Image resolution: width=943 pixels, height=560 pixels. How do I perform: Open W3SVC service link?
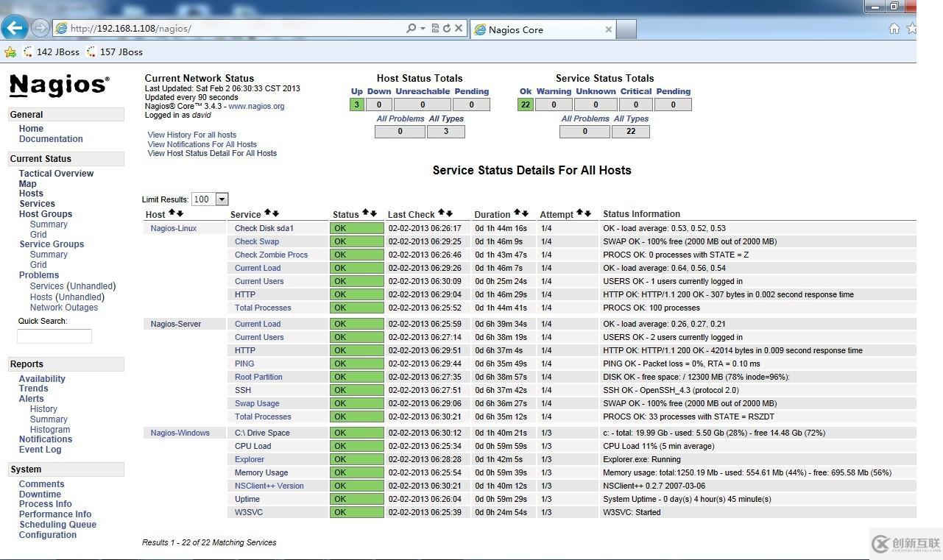(x=249, y=512)
